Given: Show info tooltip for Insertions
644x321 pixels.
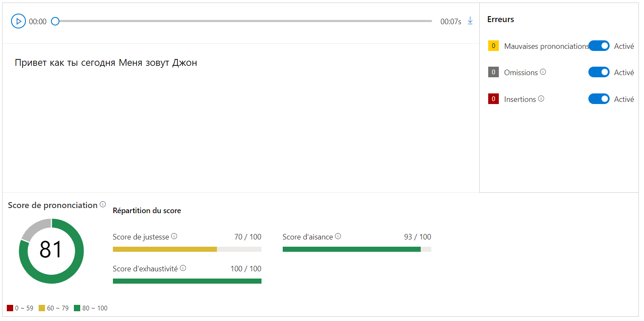Looking at the screenshot, I should (541, 99).
